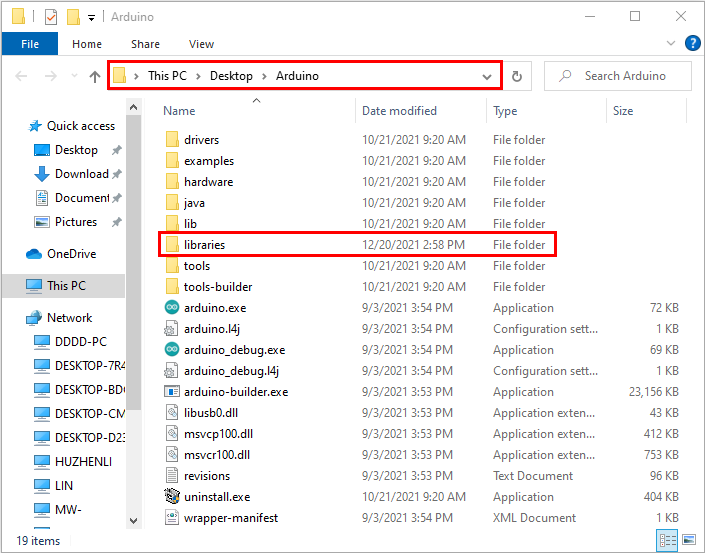Click Desktop in the address breadcrumb
Image resolution: width=705 pixels, height=553 pixels.
point(231,76)
